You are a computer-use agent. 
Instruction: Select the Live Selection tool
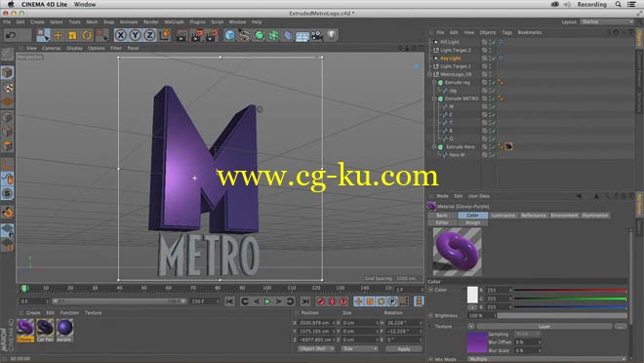[43, 35]
